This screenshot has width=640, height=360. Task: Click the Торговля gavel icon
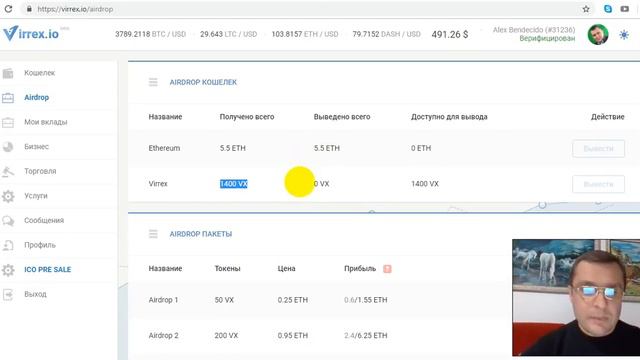(8, 171)
